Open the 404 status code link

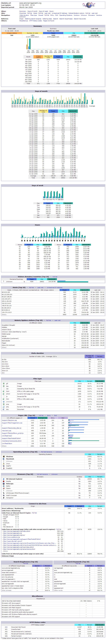tap(6, 627)
